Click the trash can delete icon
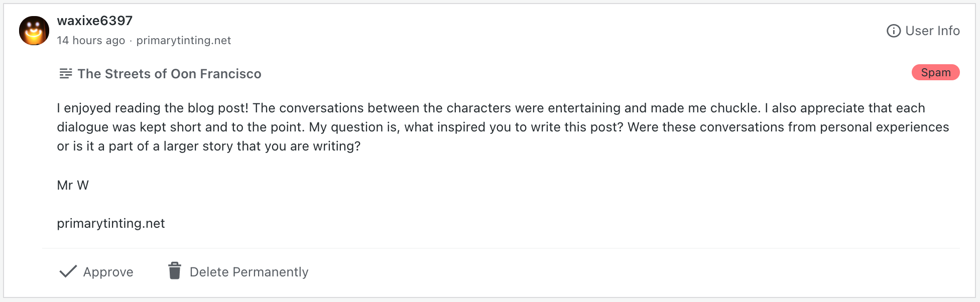This screenshot has width=980, height=302. click(x=174, y=271)
